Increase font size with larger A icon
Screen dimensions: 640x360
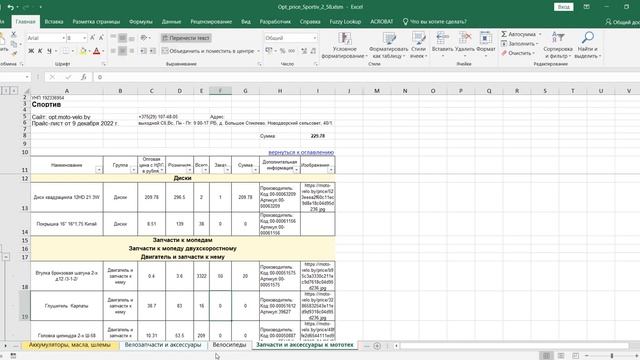pyautogui.click(x=93, y=38)
